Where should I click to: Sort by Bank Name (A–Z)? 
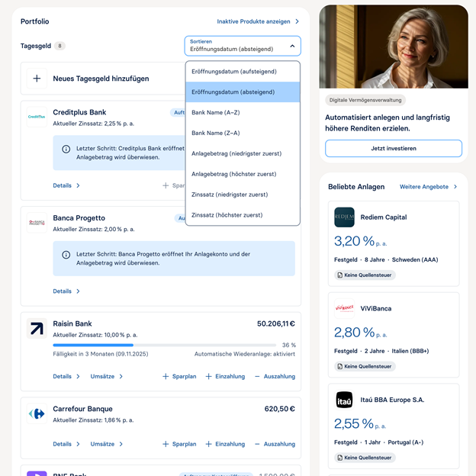(243, 113)
